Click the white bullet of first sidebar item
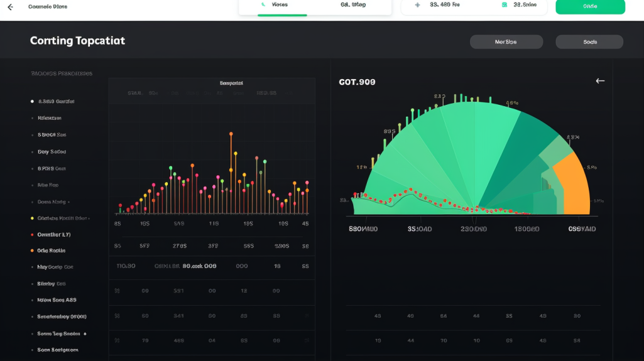The image size is (644, 361). 31,101
